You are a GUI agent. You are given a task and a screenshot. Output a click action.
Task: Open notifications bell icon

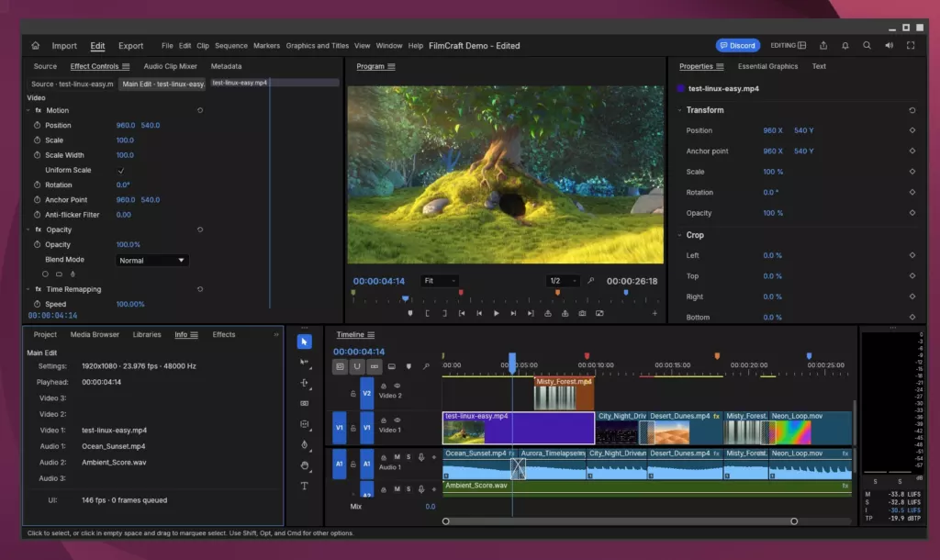click(845, 46)
